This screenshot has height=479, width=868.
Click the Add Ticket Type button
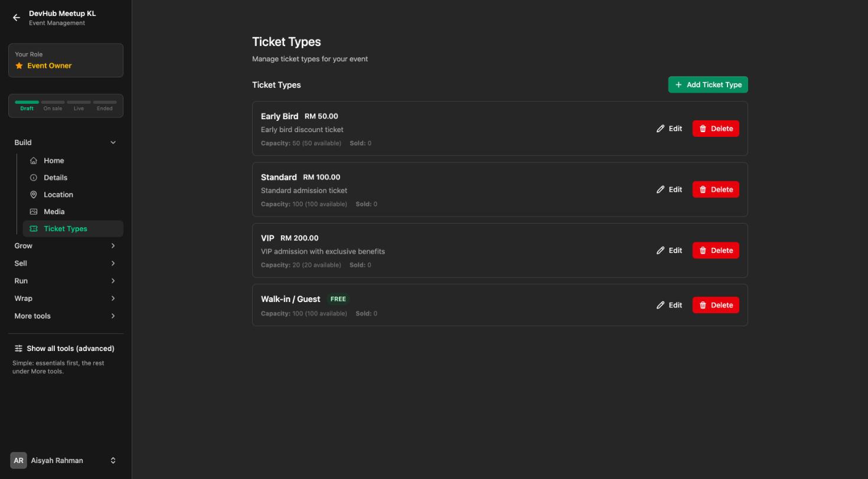708,85
